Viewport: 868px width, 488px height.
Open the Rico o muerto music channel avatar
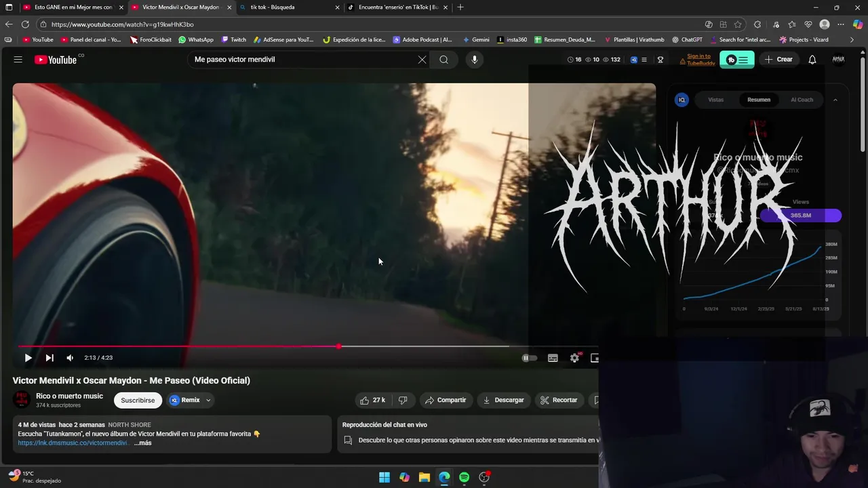tap(22, 400)
